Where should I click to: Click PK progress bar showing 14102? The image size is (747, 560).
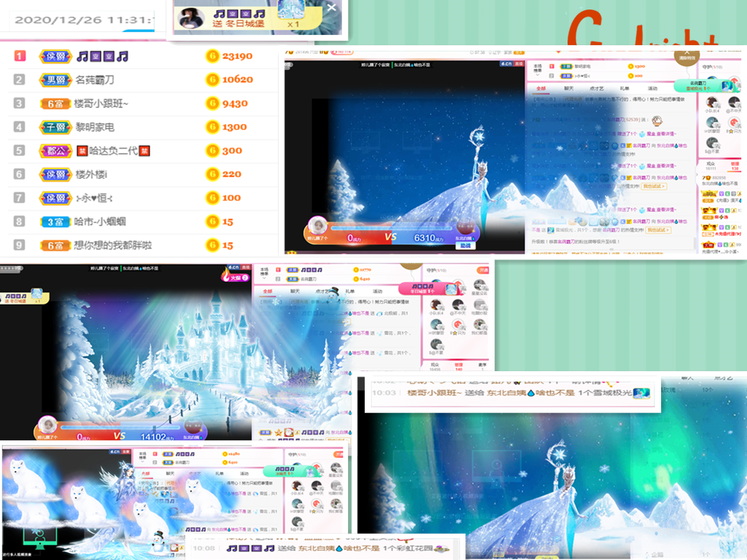[122, 427]
